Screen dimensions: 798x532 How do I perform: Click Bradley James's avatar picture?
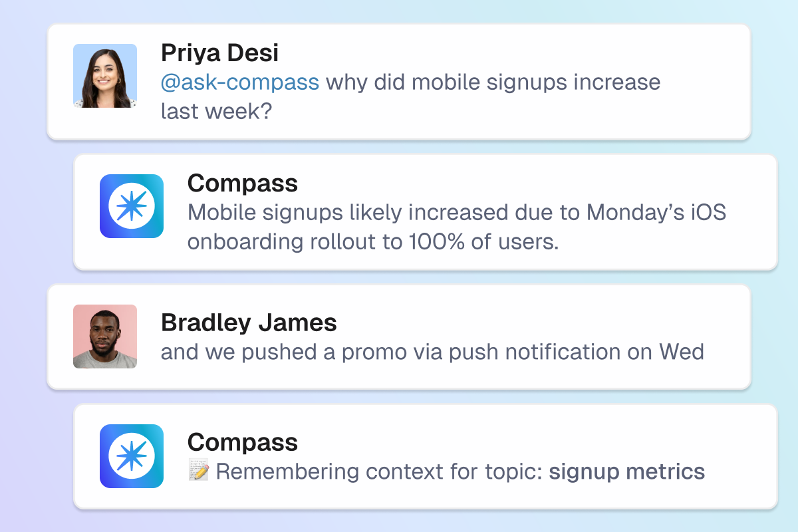(x=105, y=336)
